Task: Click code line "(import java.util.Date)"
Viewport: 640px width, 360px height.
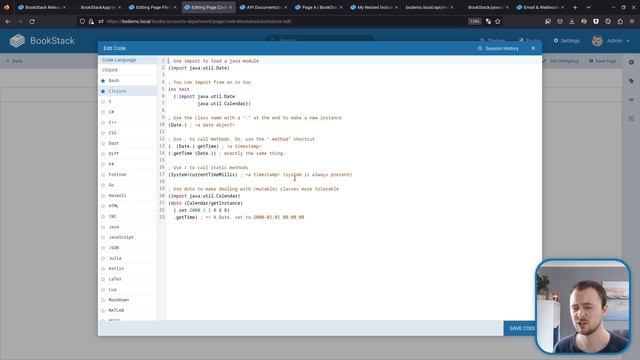Action: (199, 68)
